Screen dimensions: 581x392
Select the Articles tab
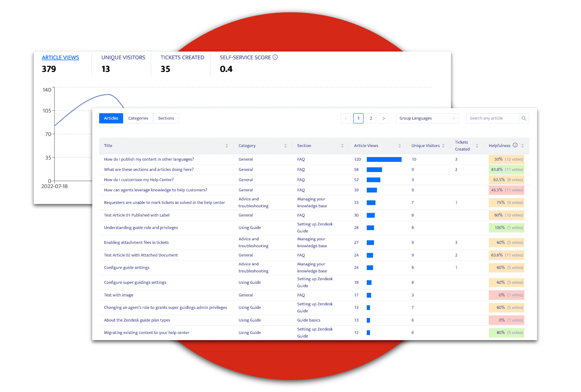click(x=111, y=118)
